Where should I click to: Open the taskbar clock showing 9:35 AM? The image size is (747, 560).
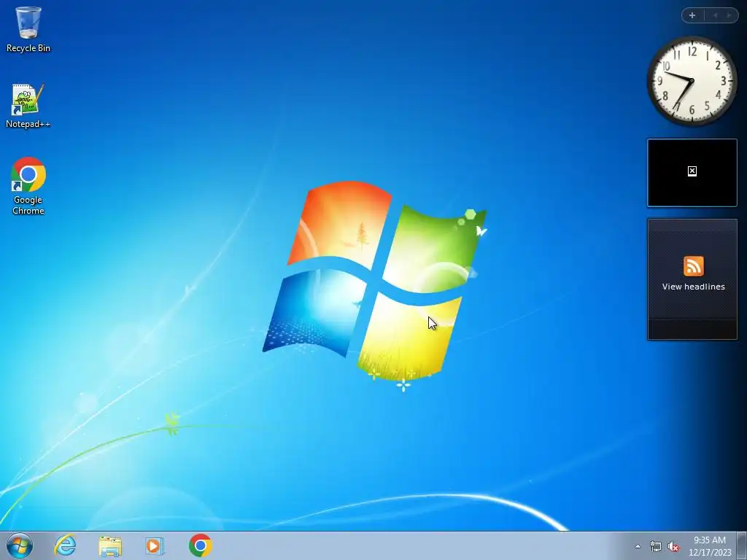click(x=710, y=546)
